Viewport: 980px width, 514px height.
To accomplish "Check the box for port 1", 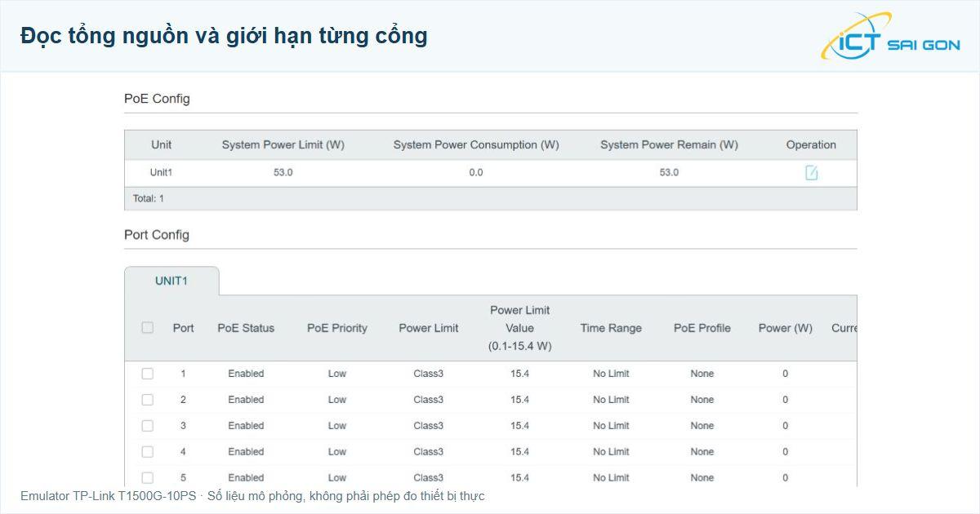I will click(148, 374).
